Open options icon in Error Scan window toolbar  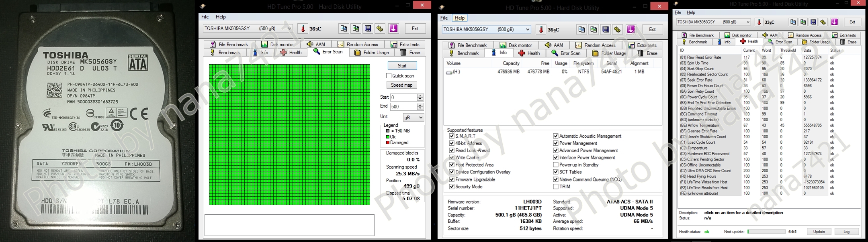coord(380,28)
